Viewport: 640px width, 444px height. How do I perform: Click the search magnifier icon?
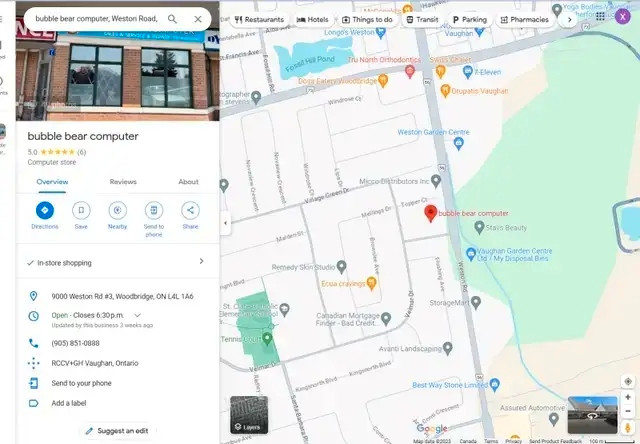tap(173, 19)
